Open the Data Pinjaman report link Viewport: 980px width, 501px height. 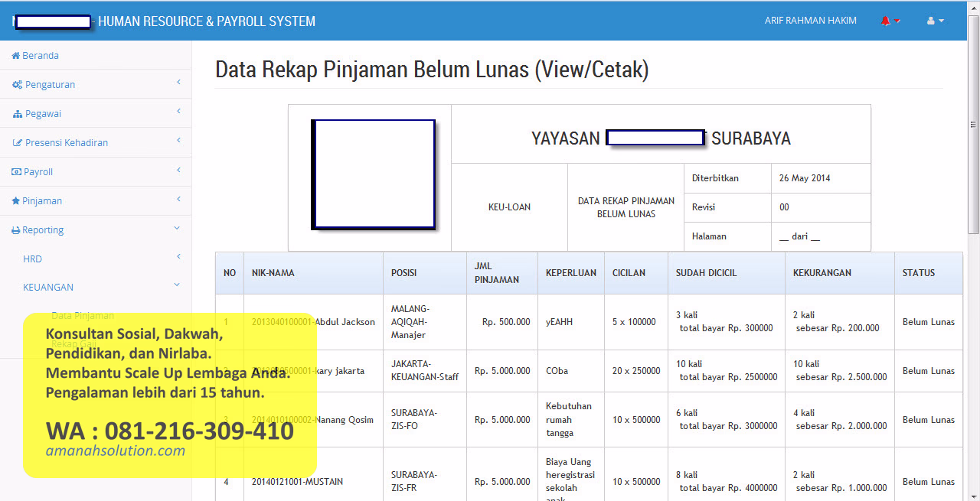pos(83,315)
